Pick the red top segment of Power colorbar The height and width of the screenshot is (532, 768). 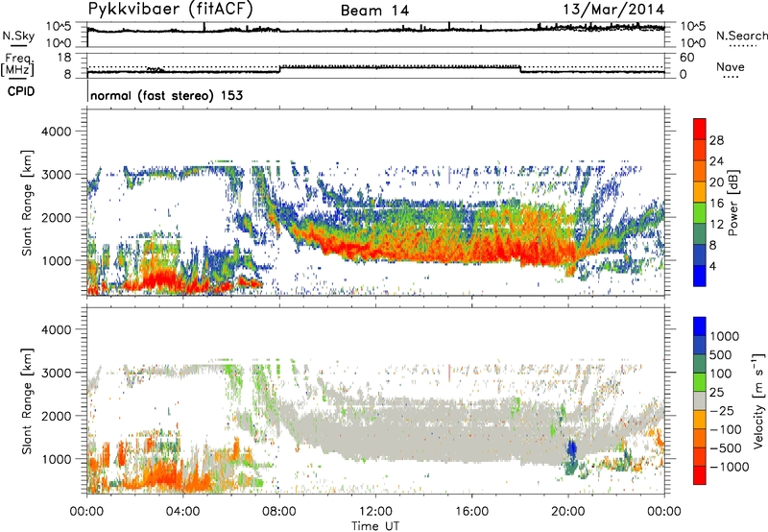[x=700, y=130]
